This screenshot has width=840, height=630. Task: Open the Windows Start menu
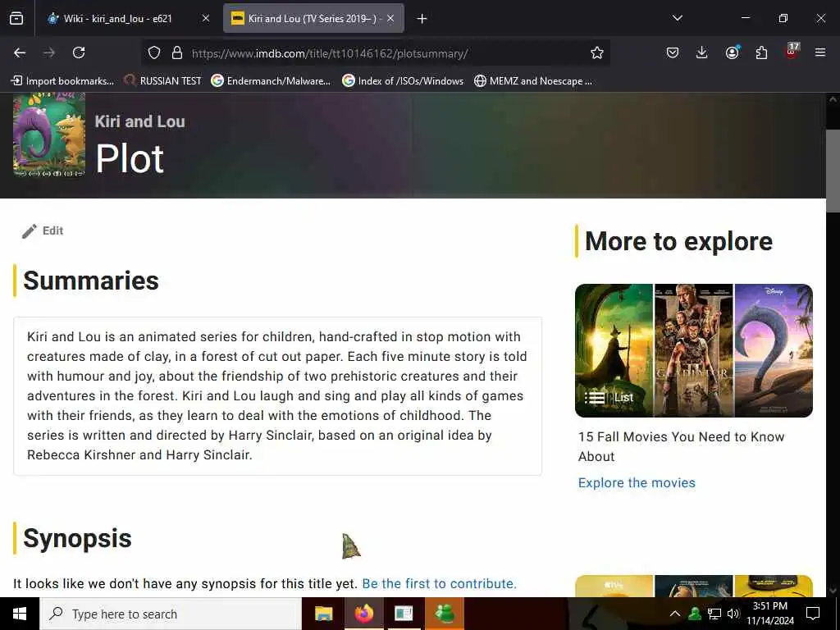(x=20, y=614)
